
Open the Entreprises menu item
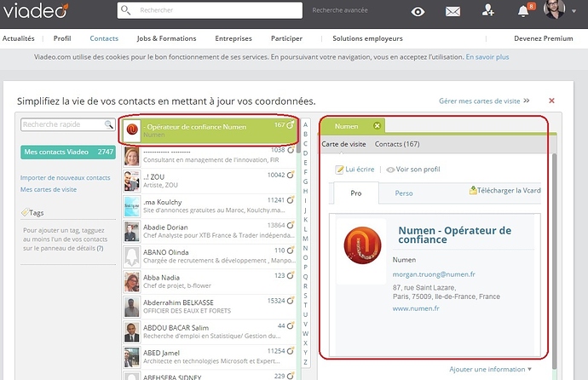(233, 38)
